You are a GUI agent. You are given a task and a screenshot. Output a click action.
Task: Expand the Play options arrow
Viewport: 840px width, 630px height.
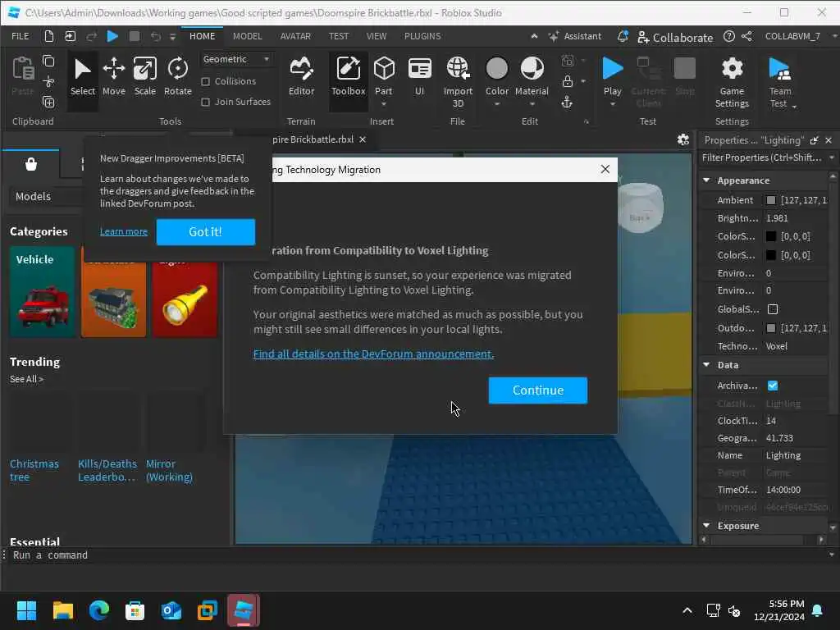click(612, 104)
